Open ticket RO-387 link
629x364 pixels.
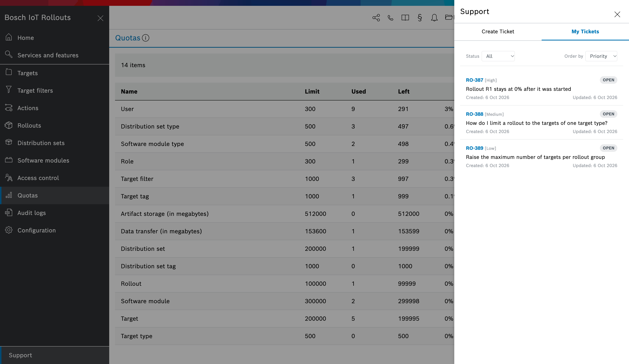[x=474, y=80]
